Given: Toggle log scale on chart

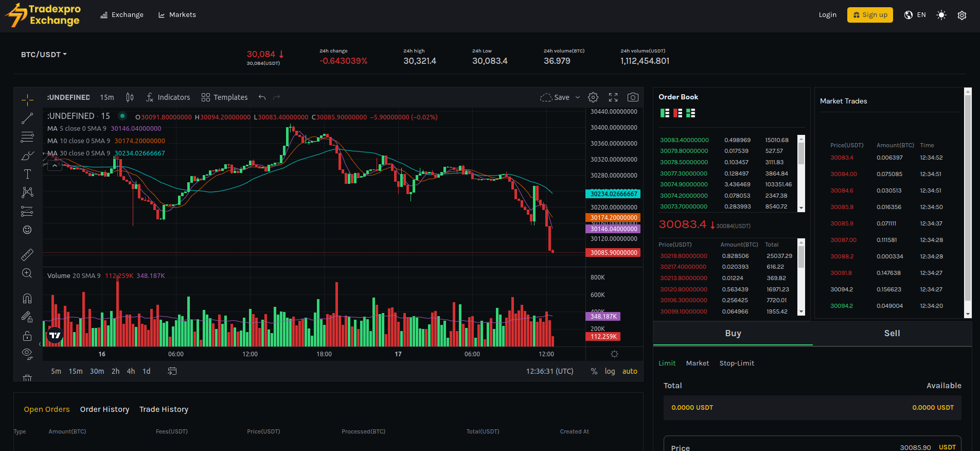Looking at the screenshot, I should (x=610, y=371).
